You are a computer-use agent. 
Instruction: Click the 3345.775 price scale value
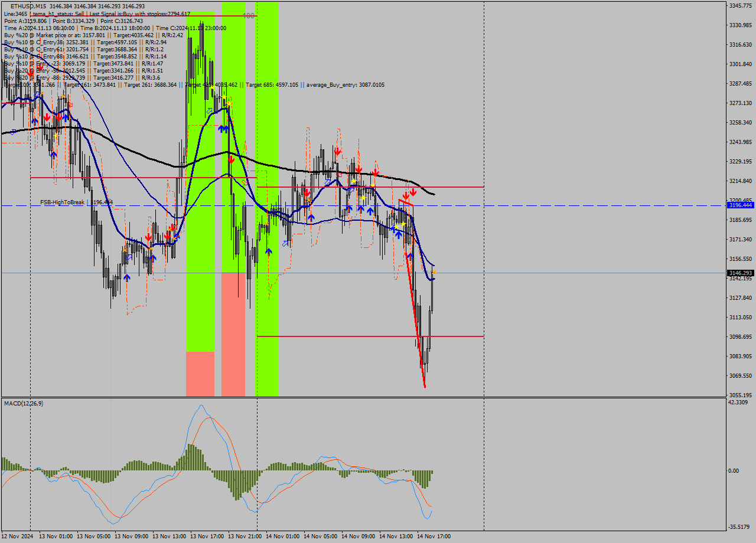(x=740, y=6)
